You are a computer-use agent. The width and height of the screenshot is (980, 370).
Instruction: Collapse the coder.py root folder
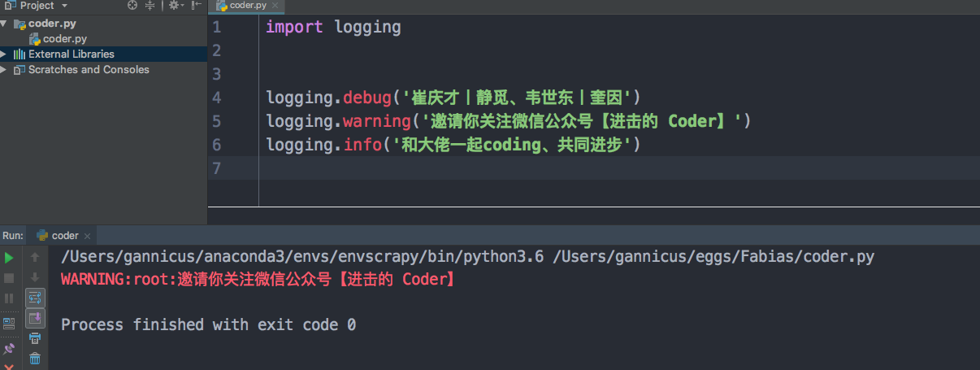coord(4,24)
